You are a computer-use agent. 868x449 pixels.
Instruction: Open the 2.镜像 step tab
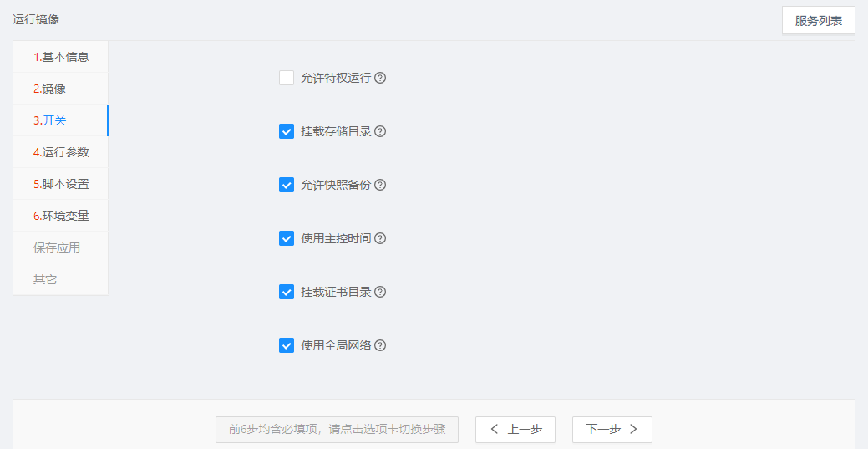click(50, 89)
